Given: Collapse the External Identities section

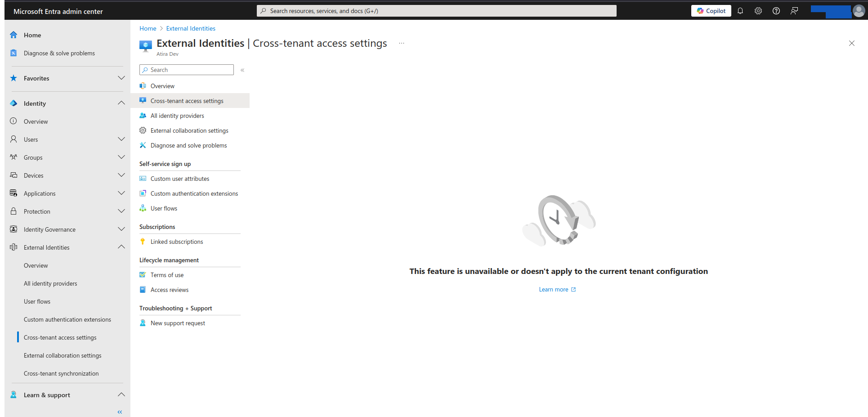Looking at the screenshot, I should pyautogui.click(x=121, y=247).
